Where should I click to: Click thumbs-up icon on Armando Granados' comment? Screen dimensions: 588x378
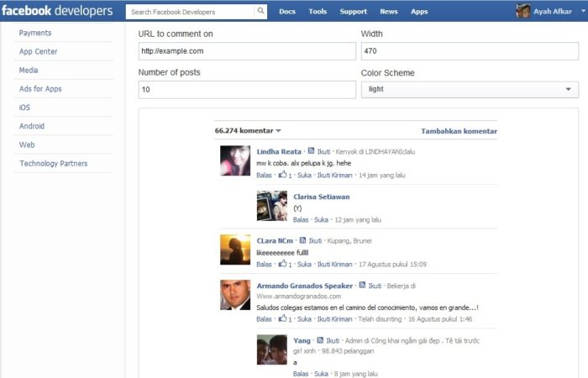coord(282,318)
